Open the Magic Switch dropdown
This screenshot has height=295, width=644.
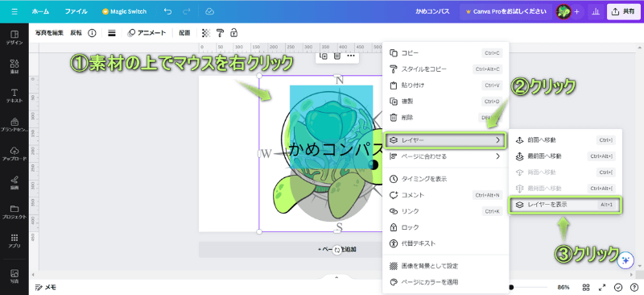[125, 11]
